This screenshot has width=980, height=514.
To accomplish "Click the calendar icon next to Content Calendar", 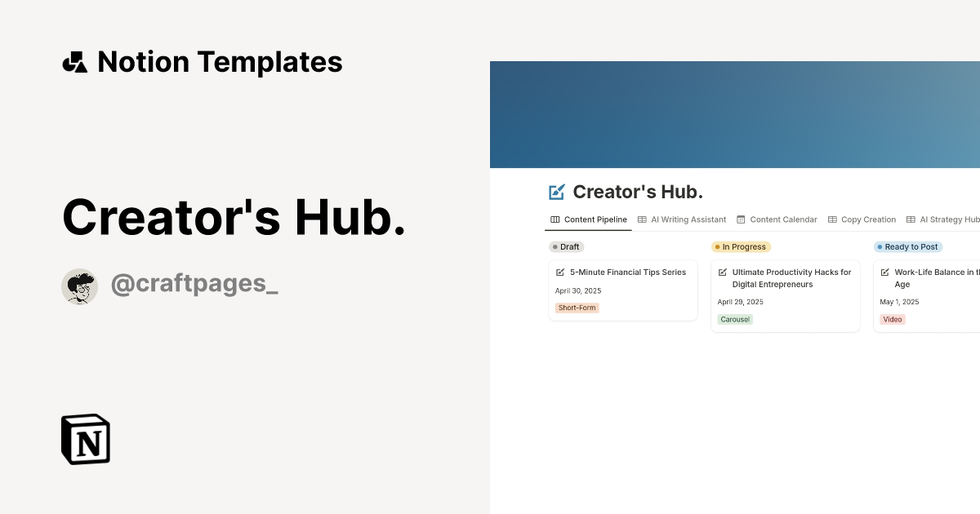I will (x=741, y=219).
